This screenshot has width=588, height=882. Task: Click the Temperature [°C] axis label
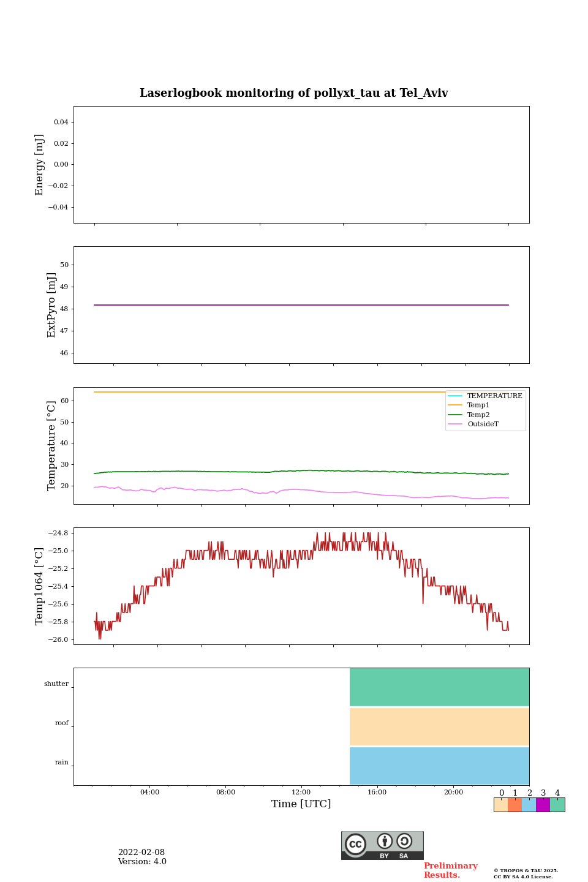pyautogui.click(x=51, y=445)
